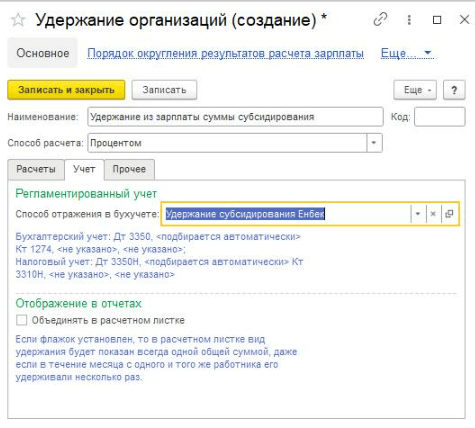Copy link to this object icon
Image resolution: width=475 pixels, height=428 pixels.
380,19
